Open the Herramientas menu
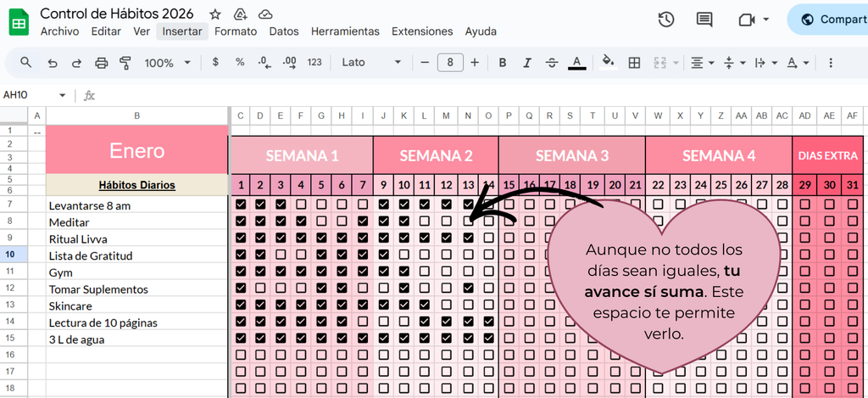Viewport: 868px width, 398px height. click(x=345, y=31)
